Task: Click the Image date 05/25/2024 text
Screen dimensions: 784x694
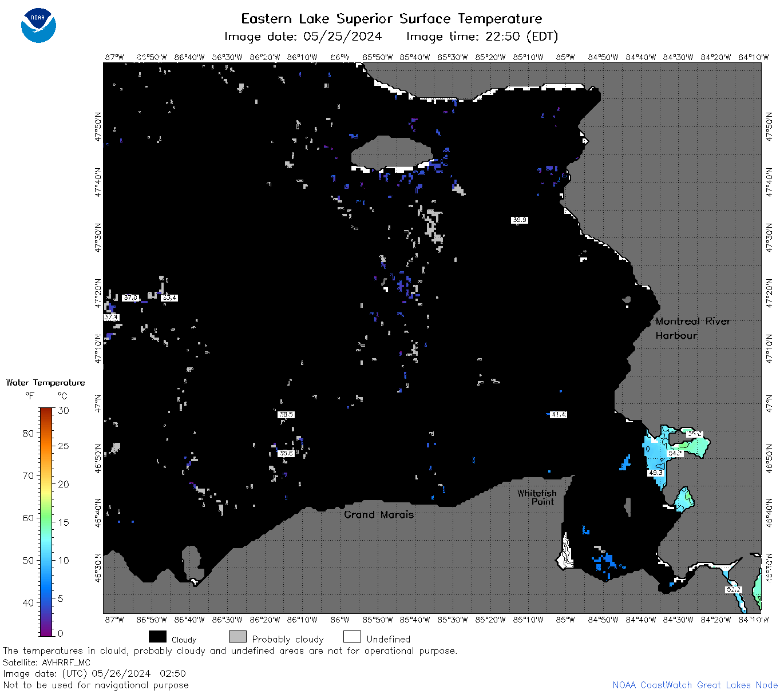Action: point(303,37)
